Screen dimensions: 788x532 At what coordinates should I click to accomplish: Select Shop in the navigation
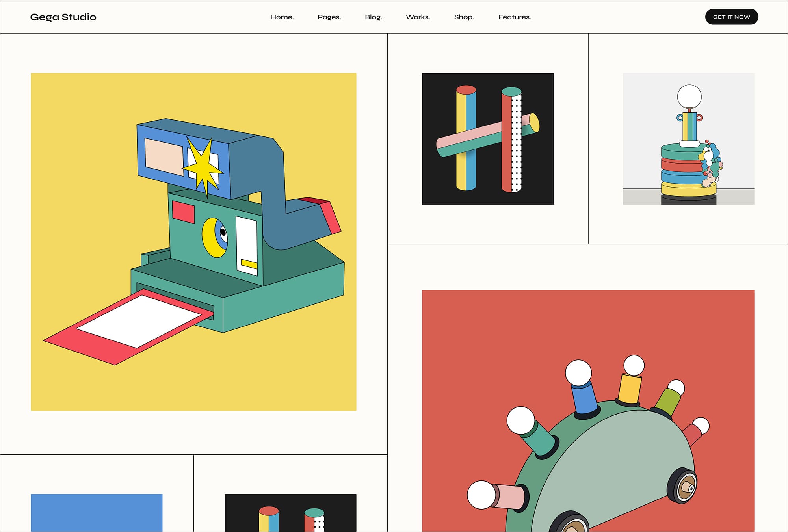[x=464, y=17]
